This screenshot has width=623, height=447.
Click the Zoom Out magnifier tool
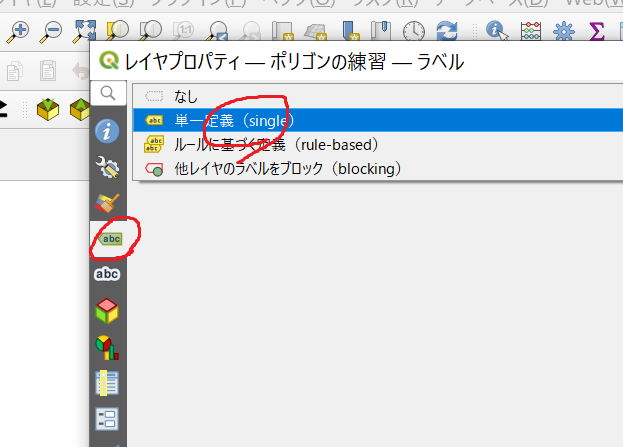[50, 31]
